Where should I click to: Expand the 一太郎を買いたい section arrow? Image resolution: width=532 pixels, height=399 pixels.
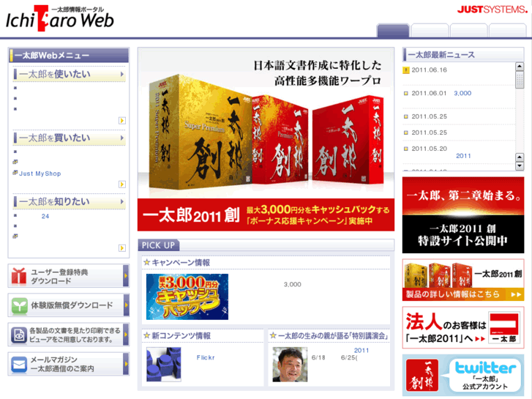coord(122,138)
